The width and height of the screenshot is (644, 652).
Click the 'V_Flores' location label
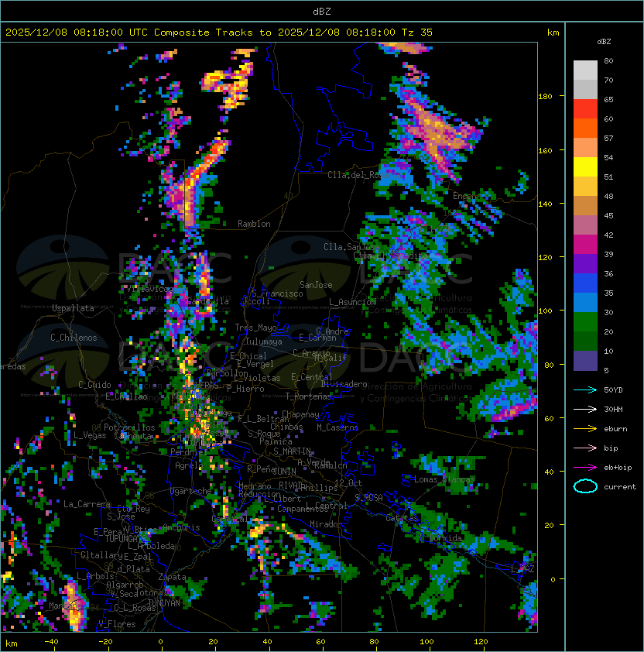point(117,624)
